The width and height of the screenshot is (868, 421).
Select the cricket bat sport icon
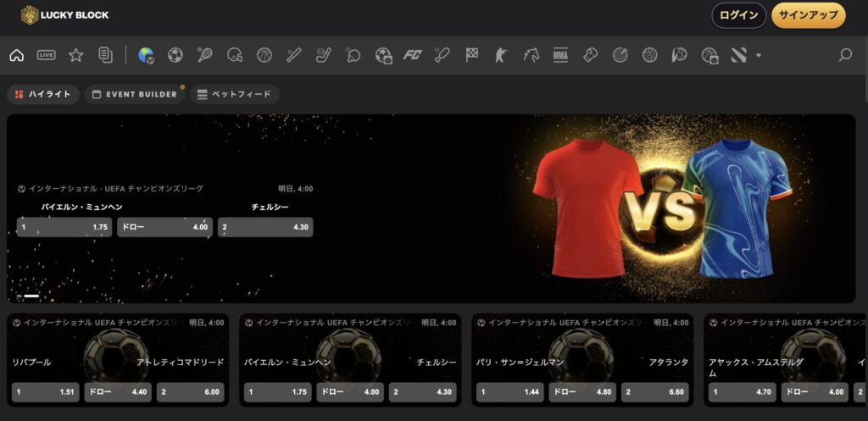point(442,55)
